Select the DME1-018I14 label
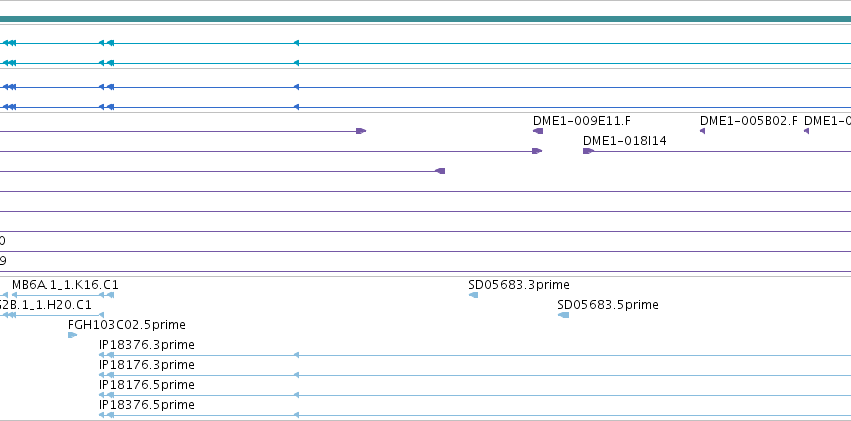851x421 pixels. [x=625, y=141]
